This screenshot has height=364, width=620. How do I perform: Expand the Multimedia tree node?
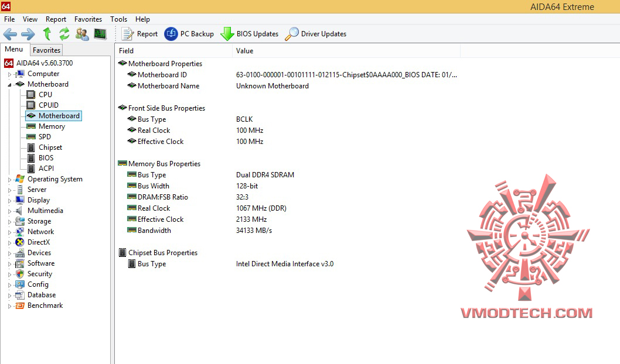pyautogui.click(x=9, y=211)
